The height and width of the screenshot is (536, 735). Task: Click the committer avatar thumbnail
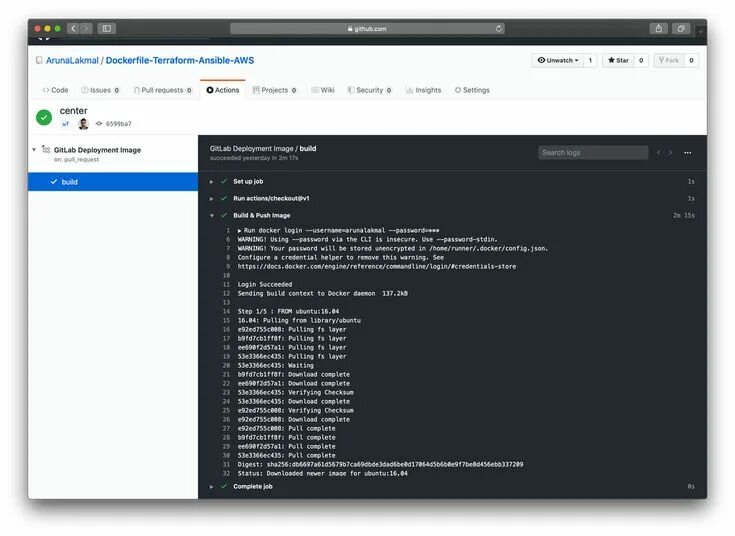pyautogui.click(x=83, y=124)
